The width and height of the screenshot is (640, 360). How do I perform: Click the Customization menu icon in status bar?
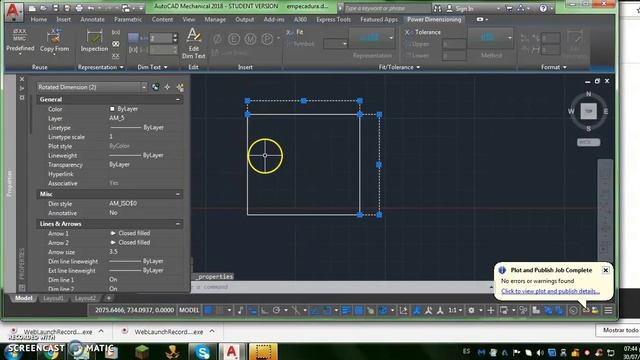[x=608, y=311]
